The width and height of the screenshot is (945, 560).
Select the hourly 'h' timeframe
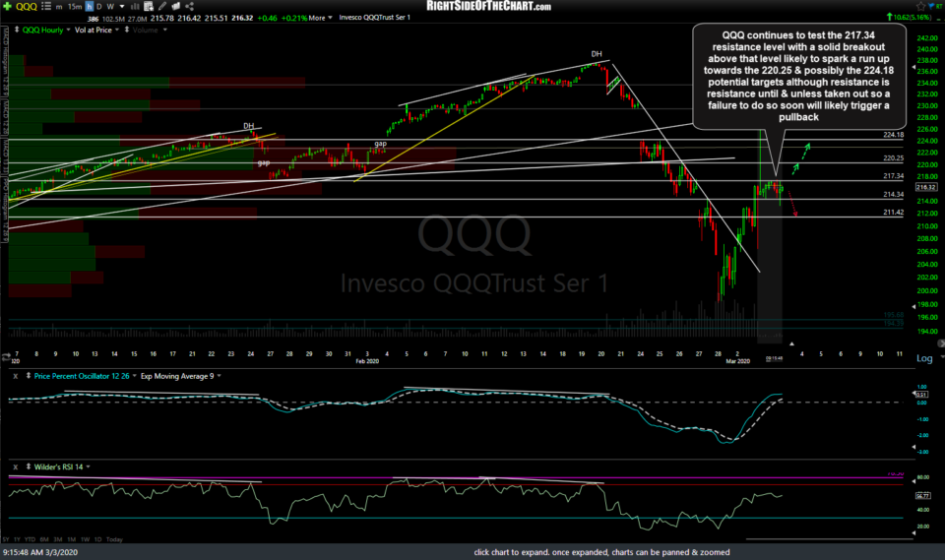coord(90,7)
